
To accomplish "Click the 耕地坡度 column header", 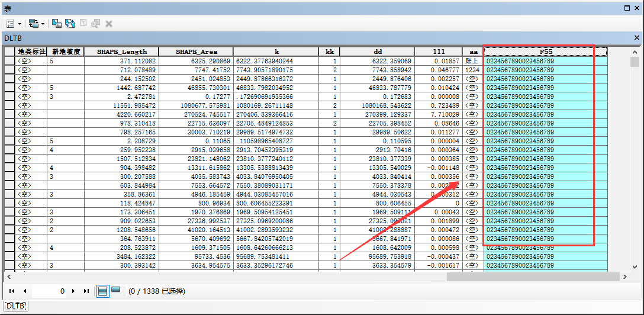I will (x=66, y=52).
